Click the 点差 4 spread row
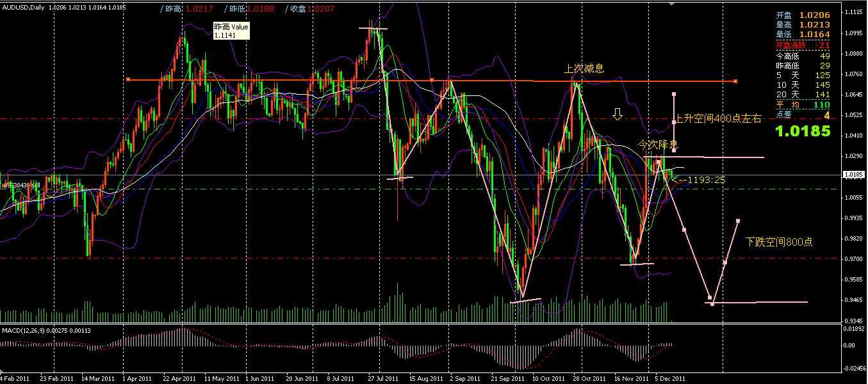Viewport: 868px width, 384px height. pos(803,115)
